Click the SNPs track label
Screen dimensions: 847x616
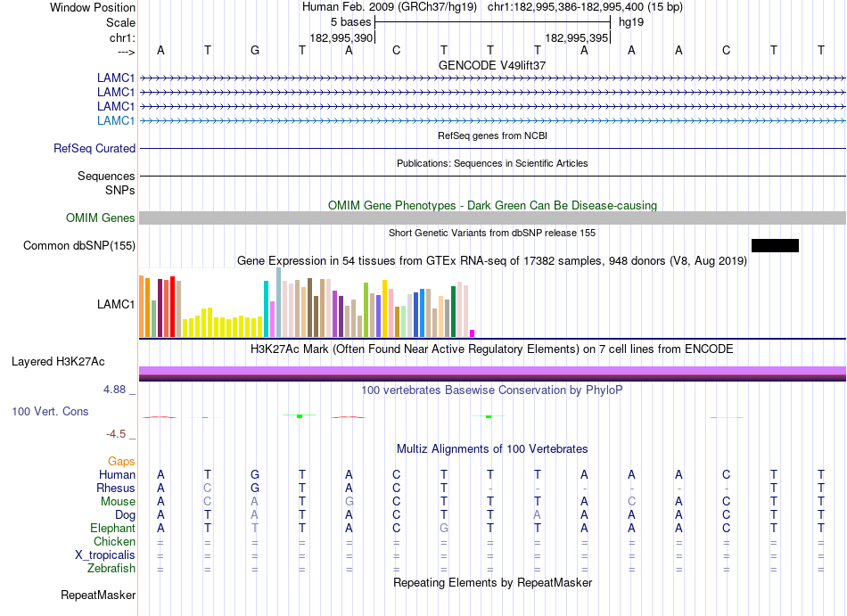[x=120, y=190]
